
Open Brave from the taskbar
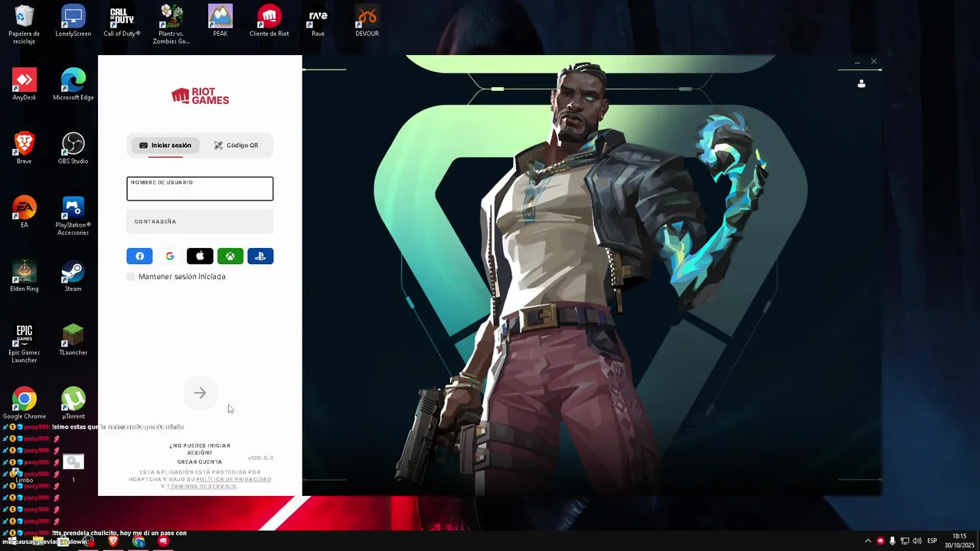tap(113, 541)
